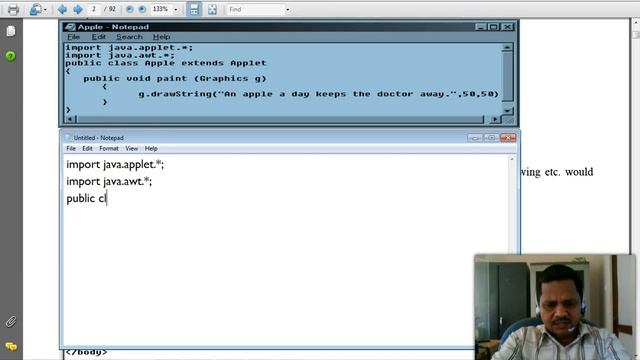Open the Comments bubble icon in sidebar

(11, 347)
